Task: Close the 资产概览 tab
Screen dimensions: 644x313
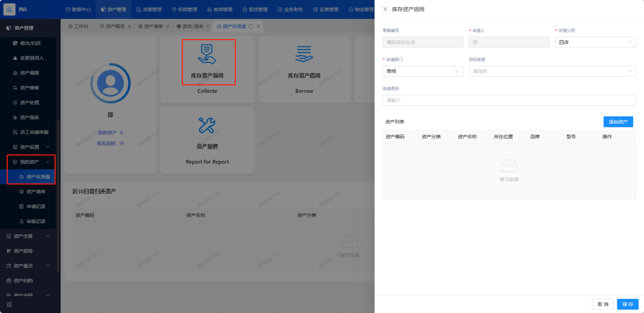Action: click(x=129, y=26)
